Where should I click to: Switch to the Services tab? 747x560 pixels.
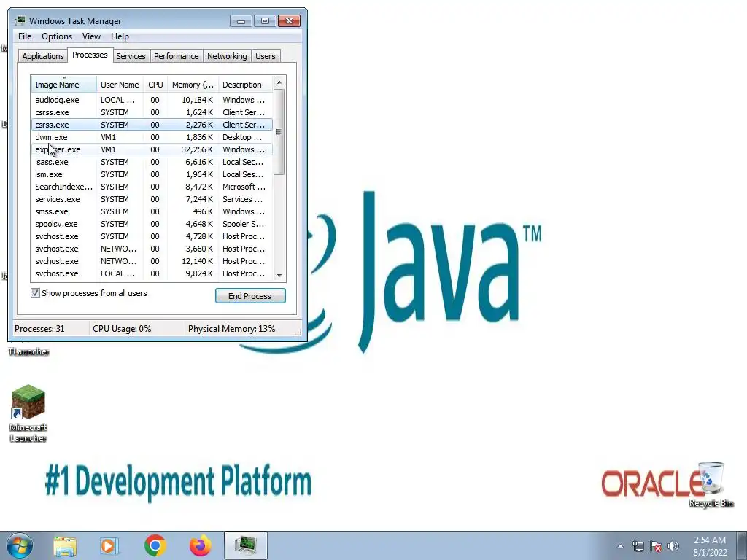(131, 56)
